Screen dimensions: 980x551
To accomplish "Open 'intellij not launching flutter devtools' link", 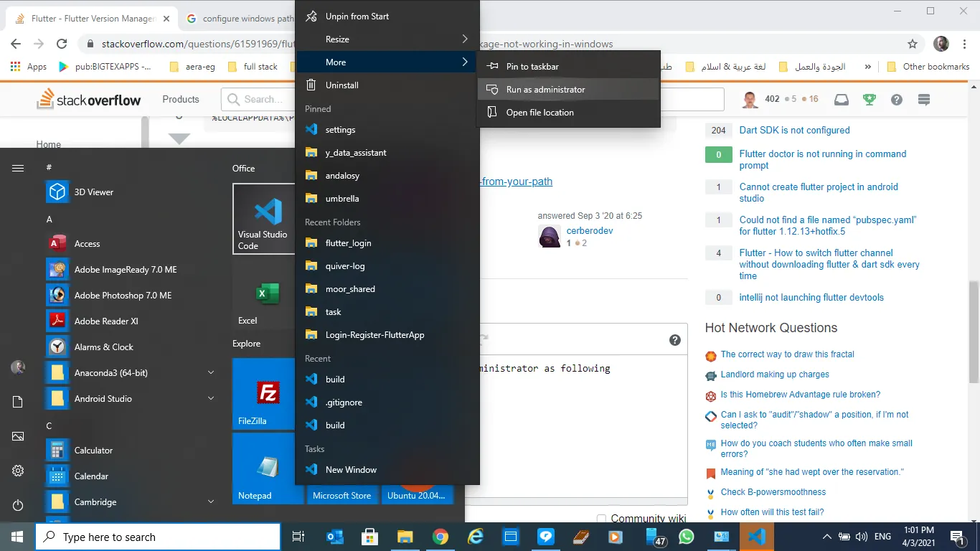I will pyautogui.click(x=811, y=298).
